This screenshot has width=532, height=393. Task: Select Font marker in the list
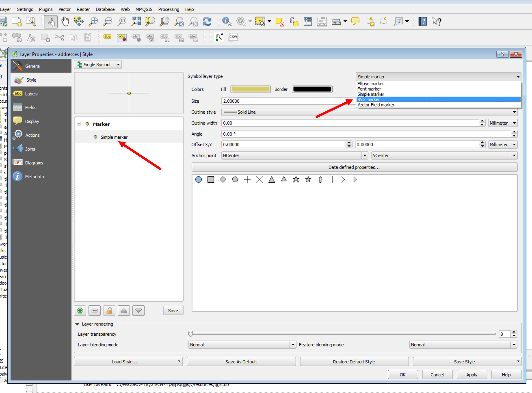[x=438, y=89]
